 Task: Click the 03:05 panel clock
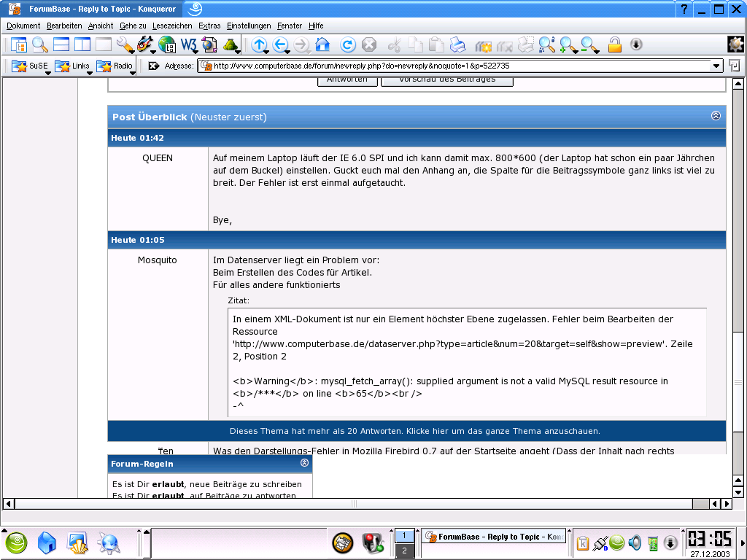[x=709, y=539]
